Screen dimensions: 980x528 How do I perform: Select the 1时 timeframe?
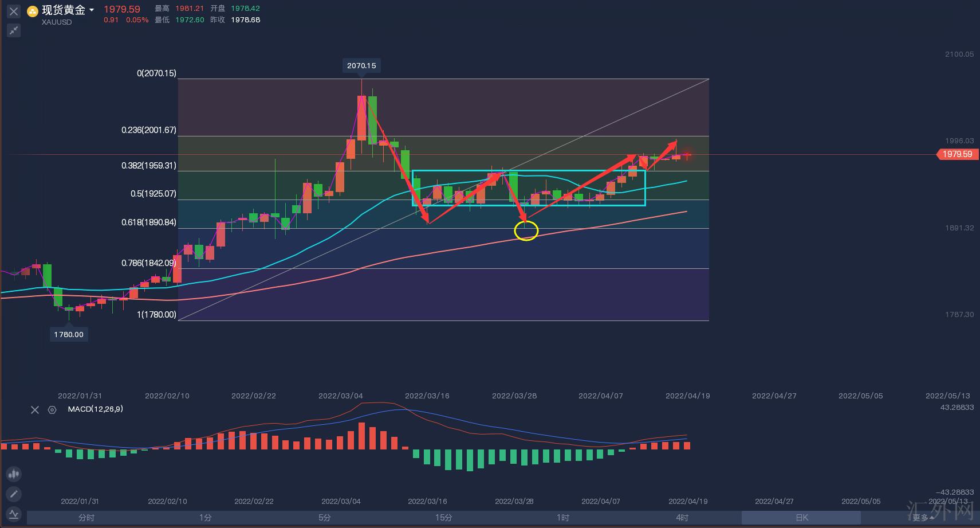click(x=563, y=518)
